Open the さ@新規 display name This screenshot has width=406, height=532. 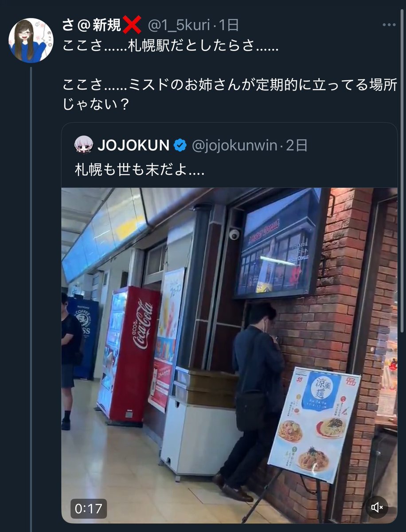[x=91, y=25]
